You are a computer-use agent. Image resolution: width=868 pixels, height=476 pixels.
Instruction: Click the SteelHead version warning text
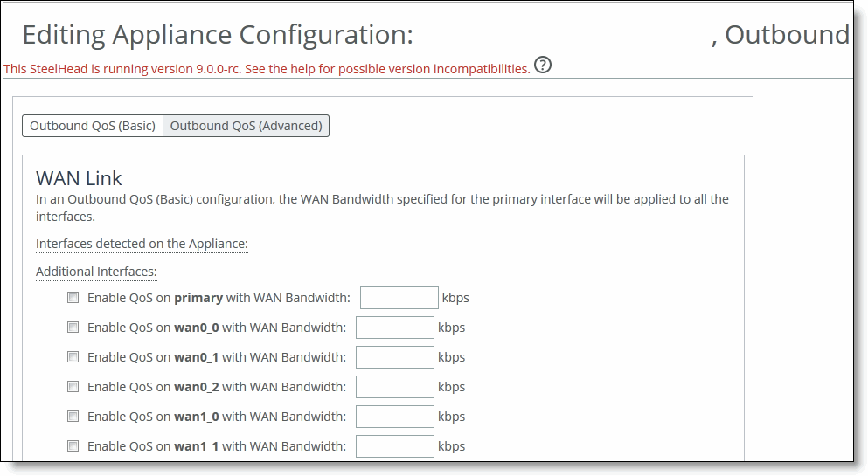[x=267, y=69]
